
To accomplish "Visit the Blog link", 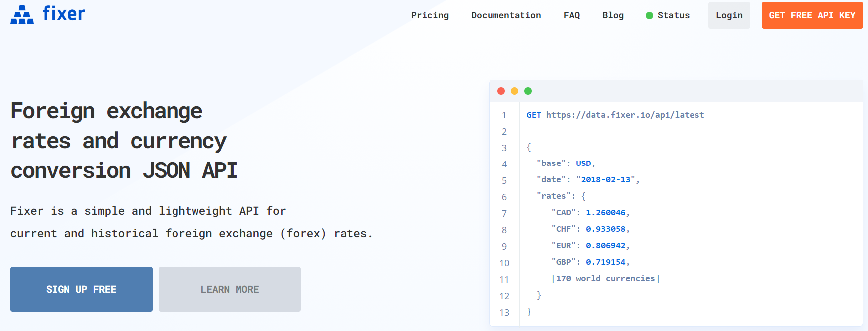I will (x=613, y=15).
